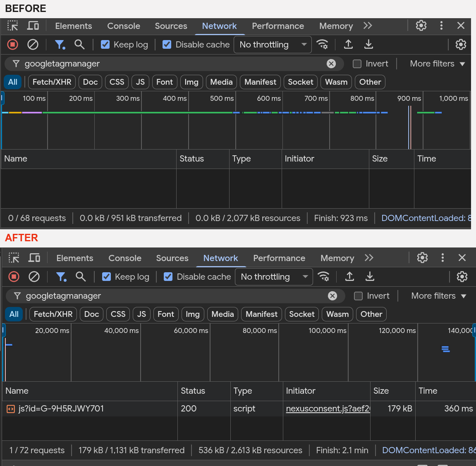Open three-dot customize menu in AFTER panel
476x466 pixels.
[443, 258]
